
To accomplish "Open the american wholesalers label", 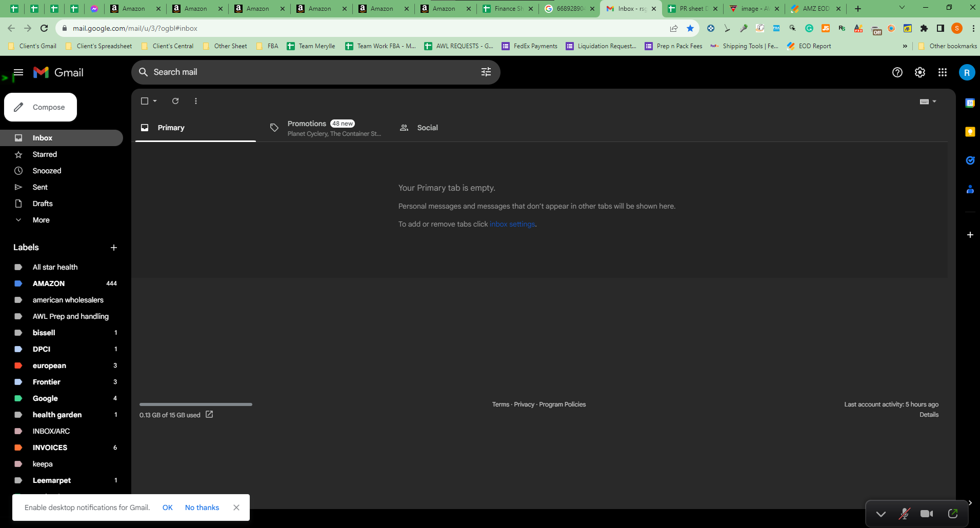I will pos(62,300).
